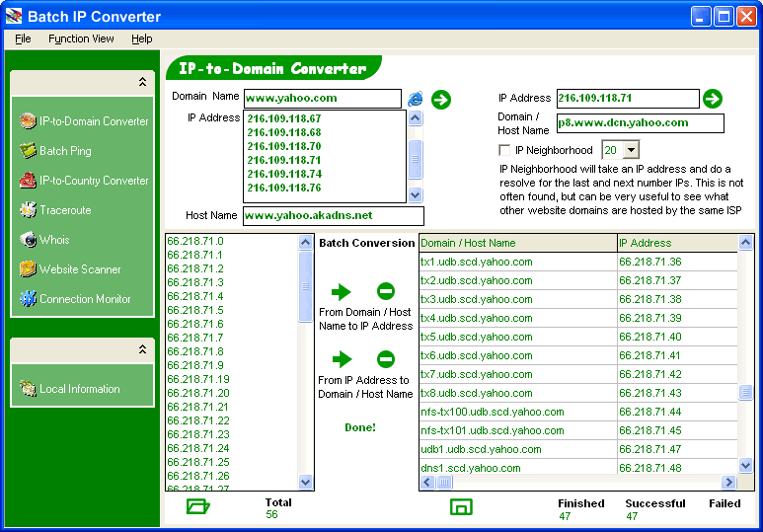Open the File menu
763x532 pixels.
coord(23,38)
